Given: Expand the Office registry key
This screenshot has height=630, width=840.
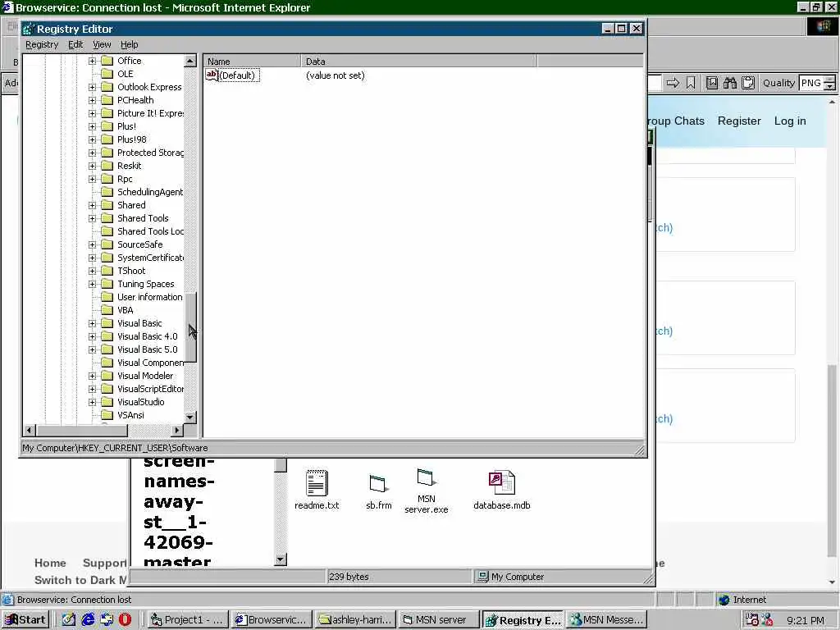Looking at the screenshot, I should click(x=92, y=61).
